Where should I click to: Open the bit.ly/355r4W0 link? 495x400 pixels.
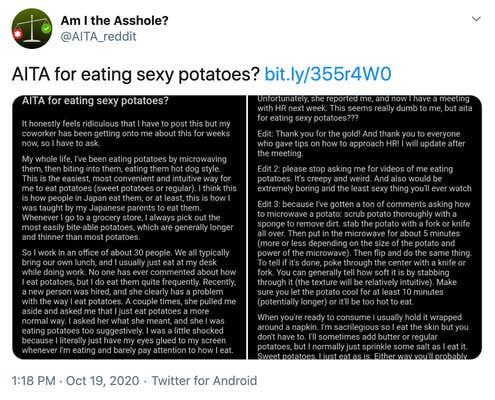coord(328,74)
